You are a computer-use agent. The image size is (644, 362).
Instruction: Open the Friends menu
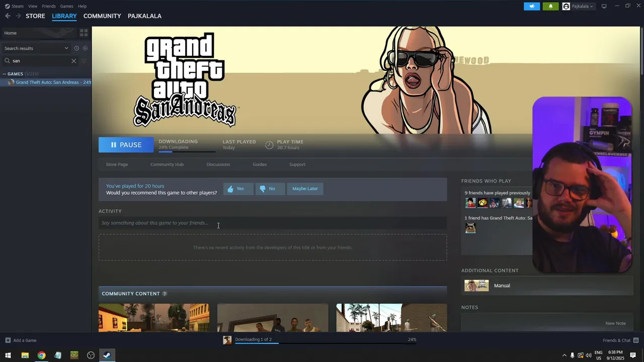[49, 6]
